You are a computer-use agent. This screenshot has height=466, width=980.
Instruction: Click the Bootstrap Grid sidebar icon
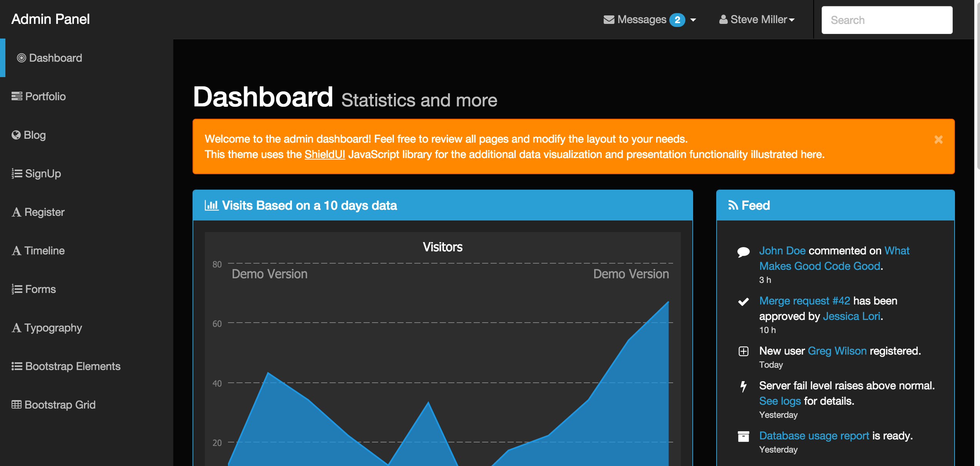click(x=16, y=405)
